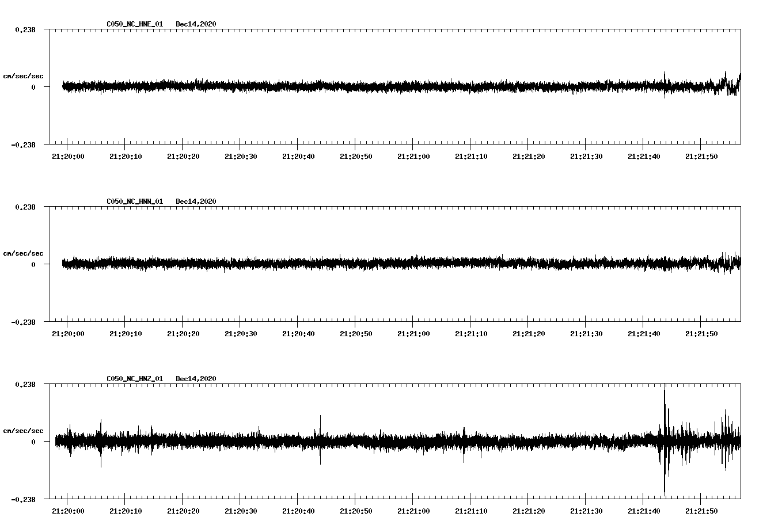Viewport: 782px width, 532px height.
Task: Click the cm/sec/sec axis label on HNE plot
Action: pos(23,75)
